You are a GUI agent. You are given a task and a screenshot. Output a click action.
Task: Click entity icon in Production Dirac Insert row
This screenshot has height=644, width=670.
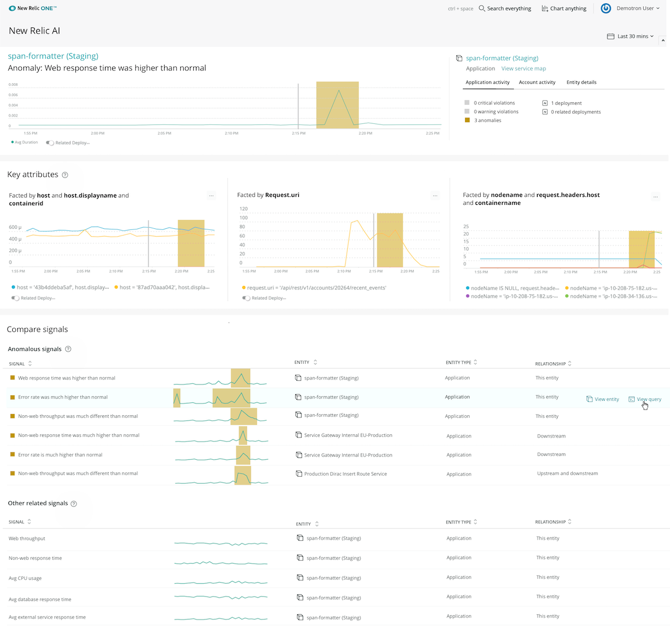pyautogui.click(x=299, y=474)
